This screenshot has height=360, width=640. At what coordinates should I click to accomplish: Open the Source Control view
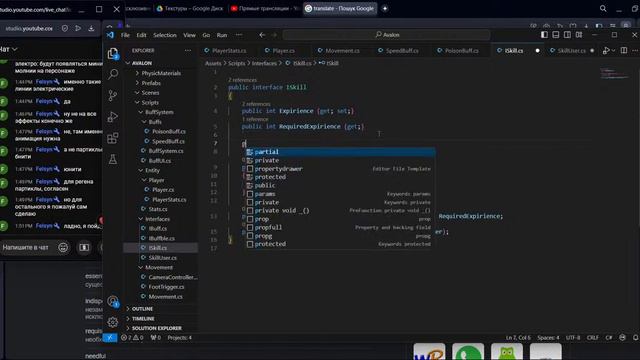[113, 96]
